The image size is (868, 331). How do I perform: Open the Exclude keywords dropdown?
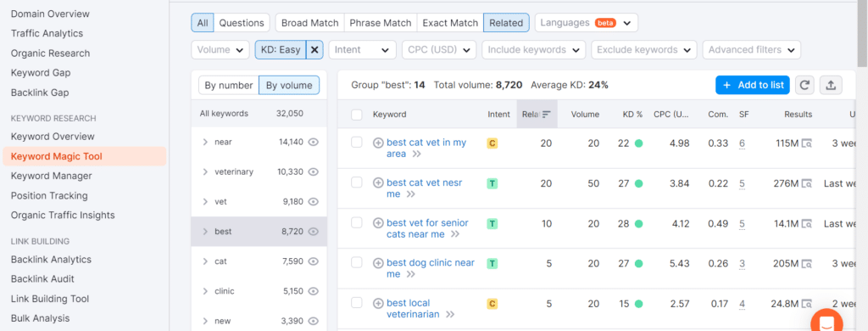click(x=644, y=50)
